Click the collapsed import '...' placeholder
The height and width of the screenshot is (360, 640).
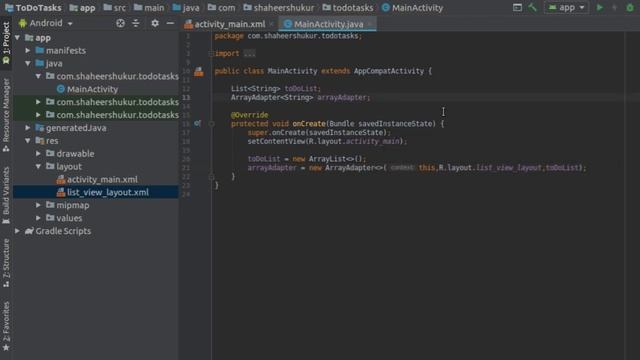point(249,53)
